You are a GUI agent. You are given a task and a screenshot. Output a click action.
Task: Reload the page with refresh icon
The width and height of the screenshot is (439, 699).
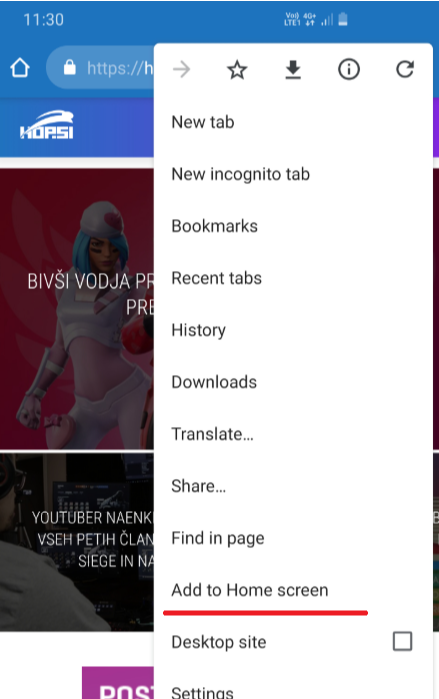tap(405, 69)
